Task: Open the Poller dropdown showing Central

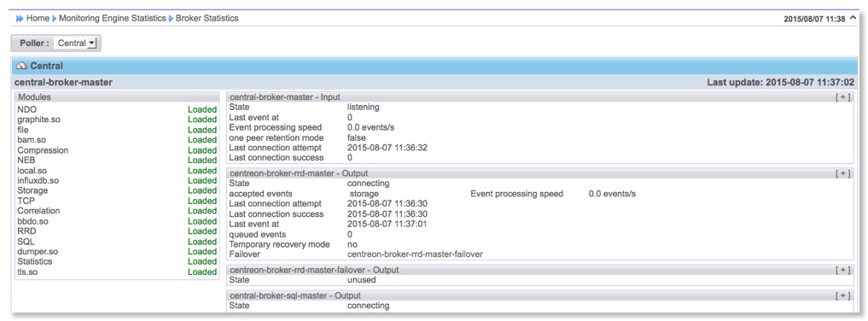Action: click(x=77, y=44)
